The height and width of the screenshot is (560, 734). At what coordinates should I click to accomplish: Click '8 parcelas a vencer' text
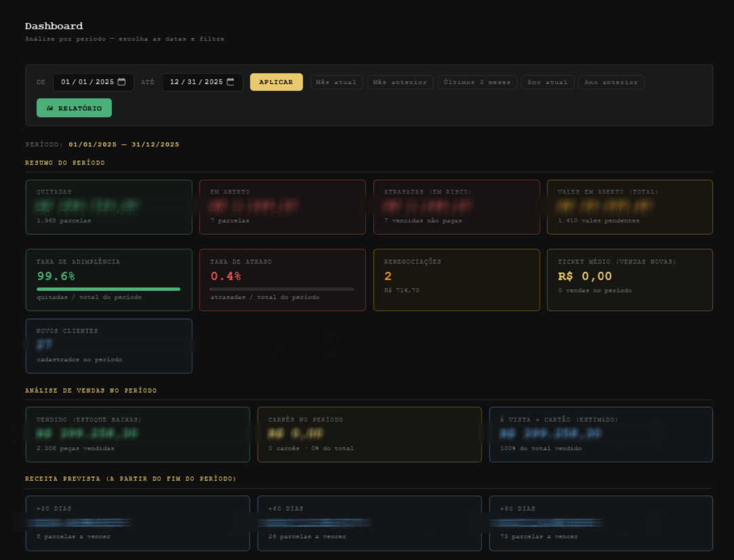[x=73, y=536]
